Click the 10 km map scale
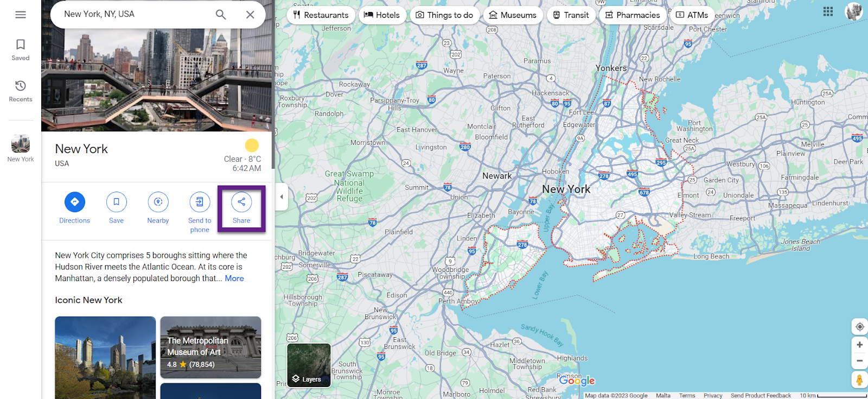 click(x=833, y=396)
